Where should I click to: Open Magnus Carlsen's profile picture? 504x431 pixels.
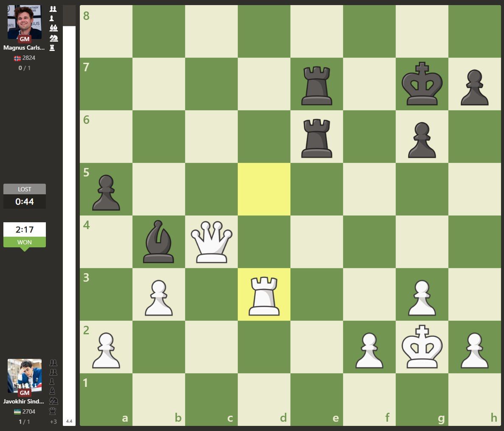[25, 22]
